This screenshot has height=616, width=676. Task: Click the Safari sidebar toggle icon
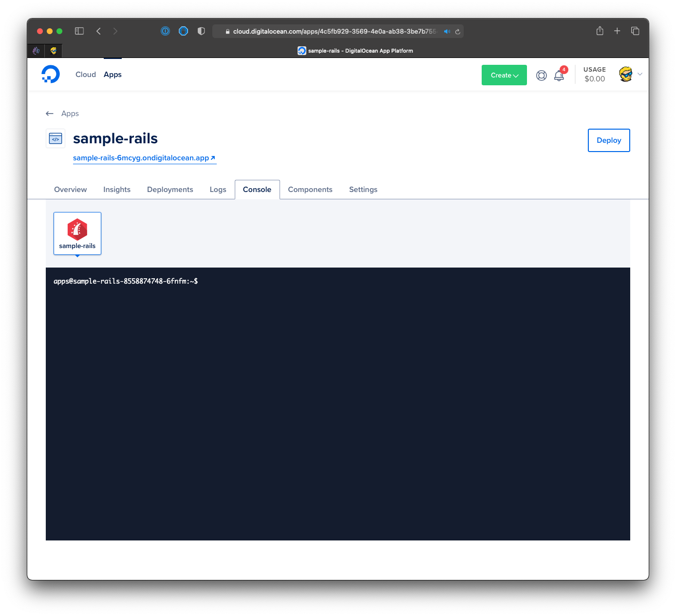tap(79, 31)
